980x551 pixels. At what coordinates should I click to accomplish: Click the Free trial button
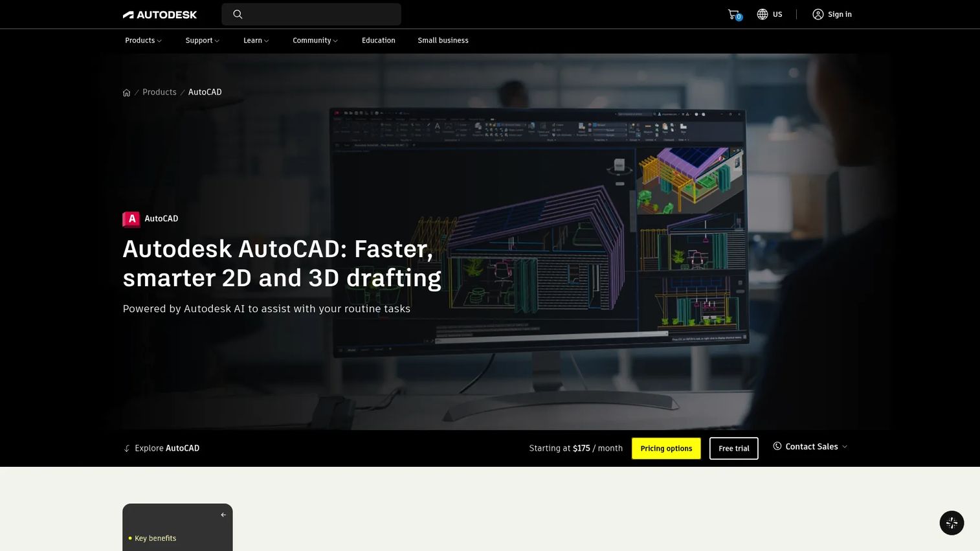[x=734, y=449]
